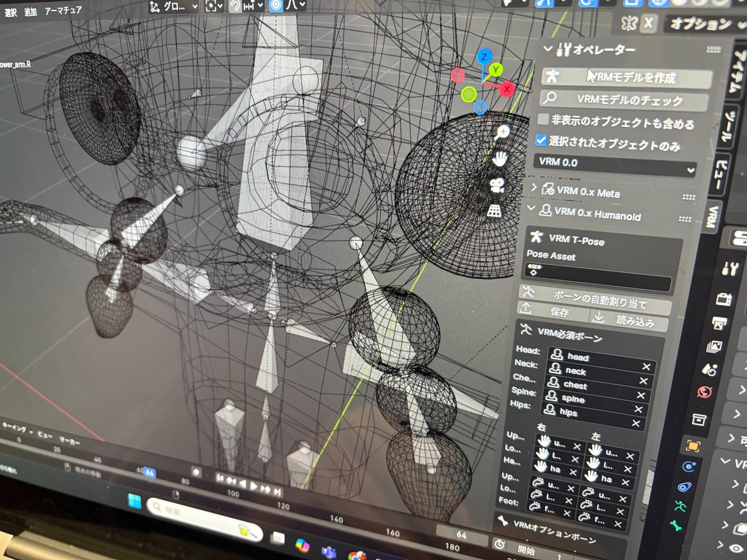Click the current frame 64 field
The width and height of the screenshot is (747, 560).
point(463,534)
